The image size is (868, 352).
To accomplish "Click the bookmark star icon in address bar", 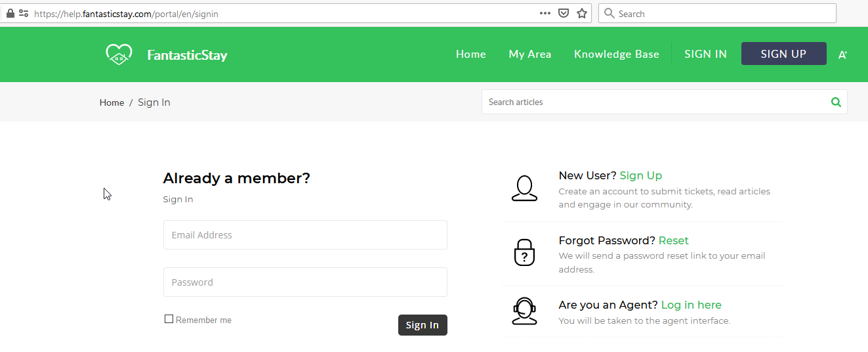I will 582,13.
